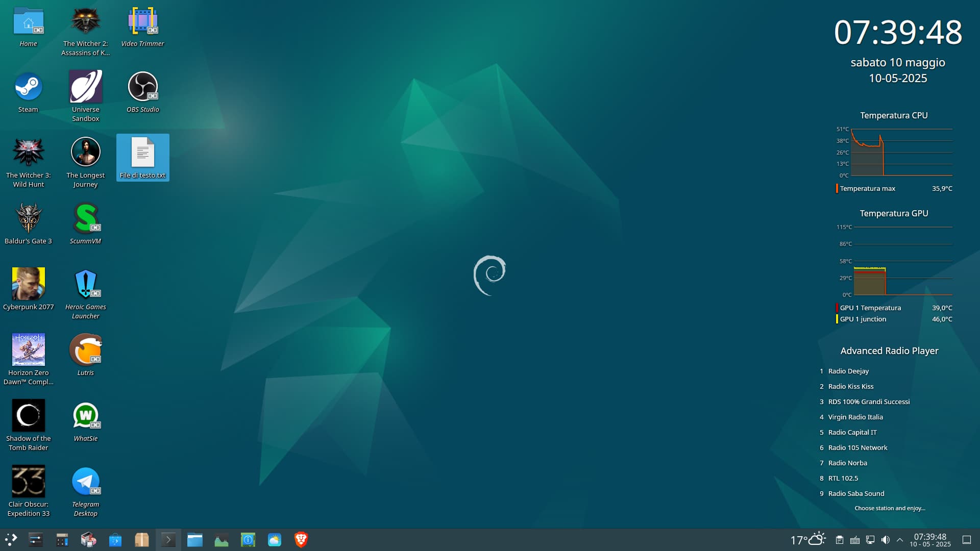Select Clair Obscur: Expedition 33 icon

29,491
